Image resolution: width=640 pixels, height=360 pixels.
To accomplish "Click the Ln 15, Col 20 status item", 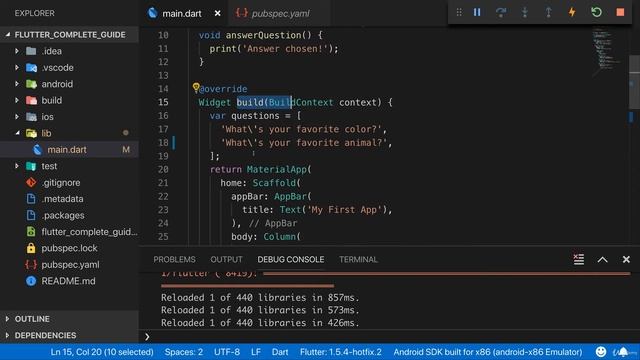I will (102, 352).
